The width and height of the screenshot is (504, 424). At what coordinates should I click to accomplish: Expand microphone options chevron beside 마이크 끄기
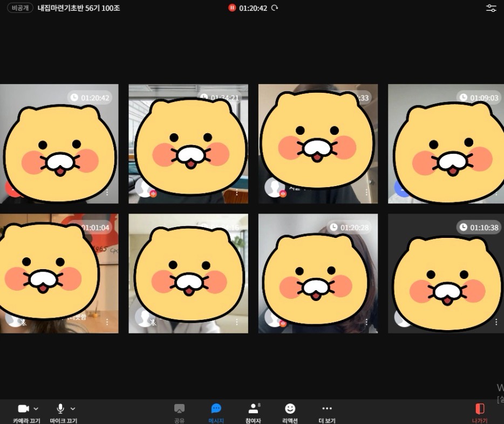tap(73, 408)
